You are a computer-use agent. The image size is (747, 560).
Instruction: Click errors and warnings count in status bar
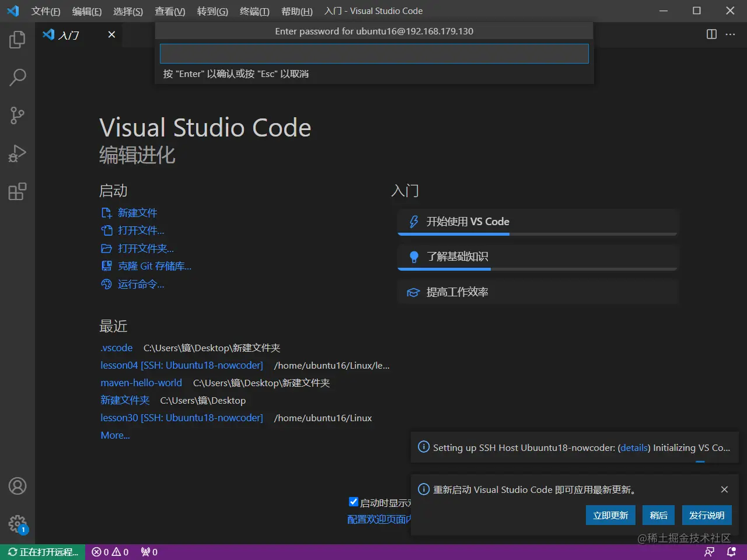tap(110, 552)
